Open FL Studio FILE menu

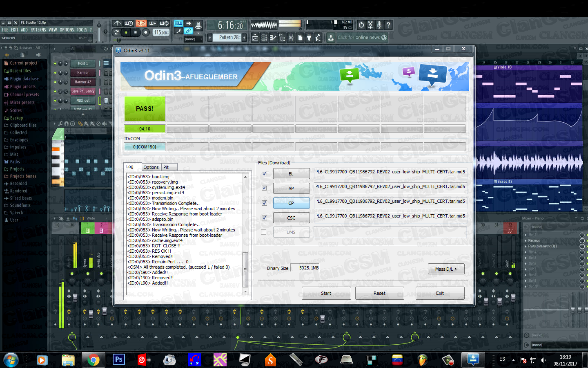[5, 30]
